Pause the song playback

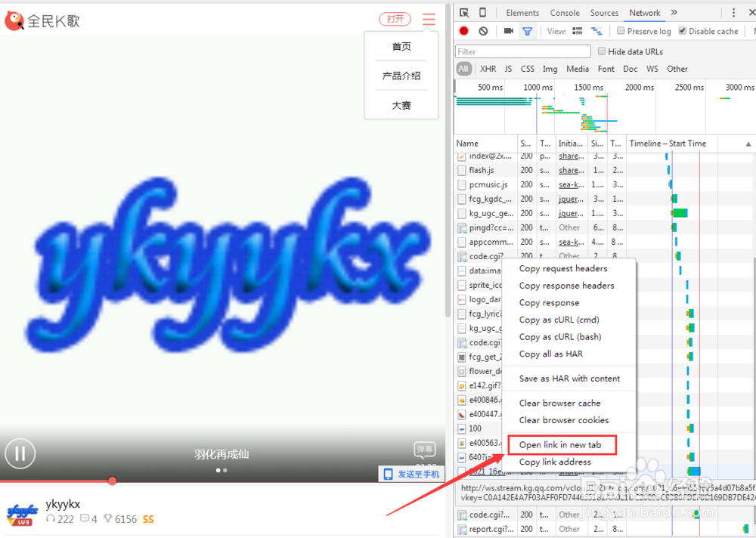[x=20, y=453]
